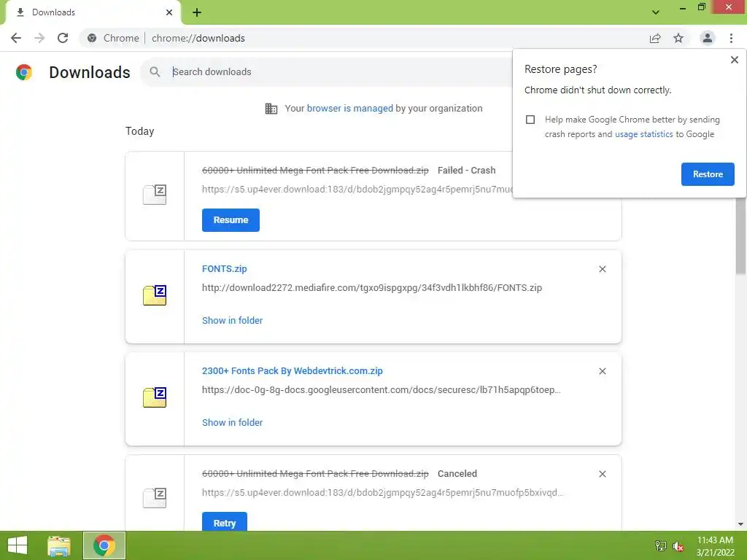Enable sending crash reports checkbox
The width and height of the screenshot is (747, 560).
click(530, 120)
